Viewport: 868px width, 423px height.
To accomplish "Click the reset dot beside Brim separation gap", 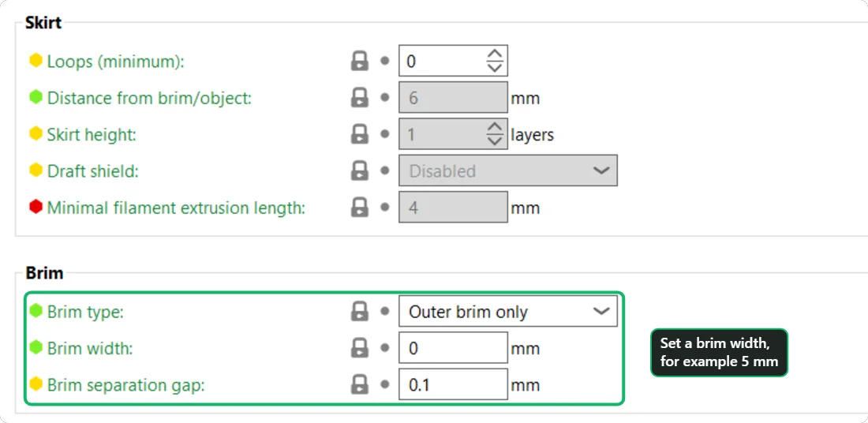I will click(385, 385).
